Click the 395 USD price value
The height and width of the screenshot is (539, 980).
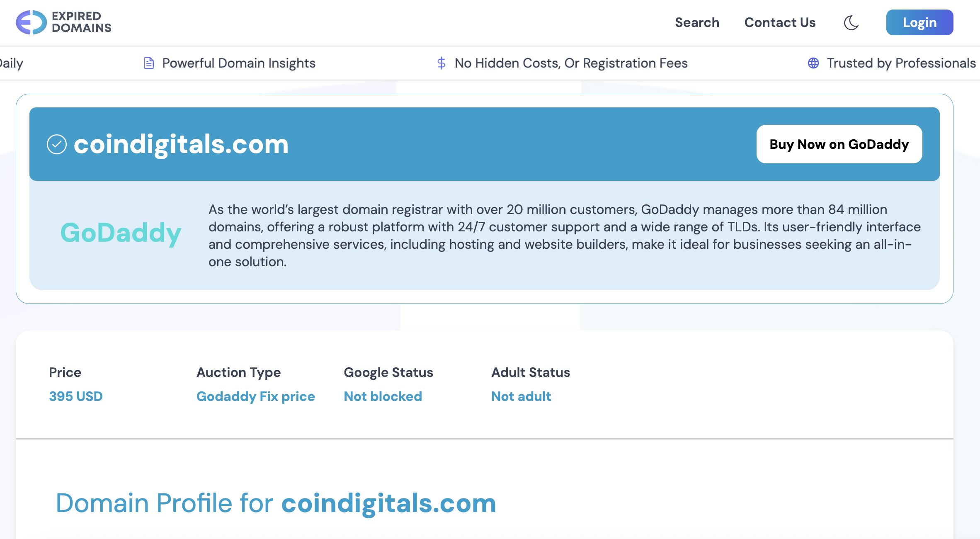pos(76,396)
